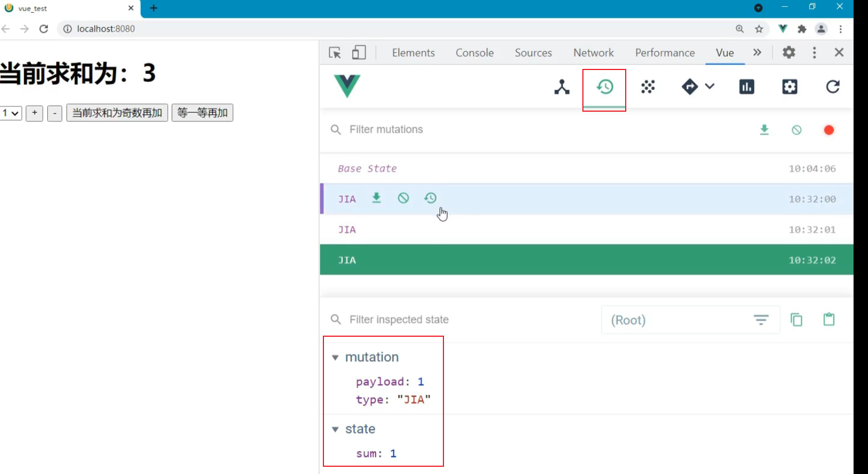868x474 pixels.
Task: Switch to the Performance devtools tab
Action: [x=665, y=53]
